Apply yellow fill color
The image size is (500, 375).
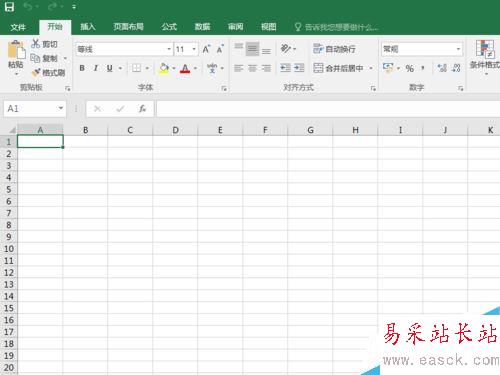point(164,68)
